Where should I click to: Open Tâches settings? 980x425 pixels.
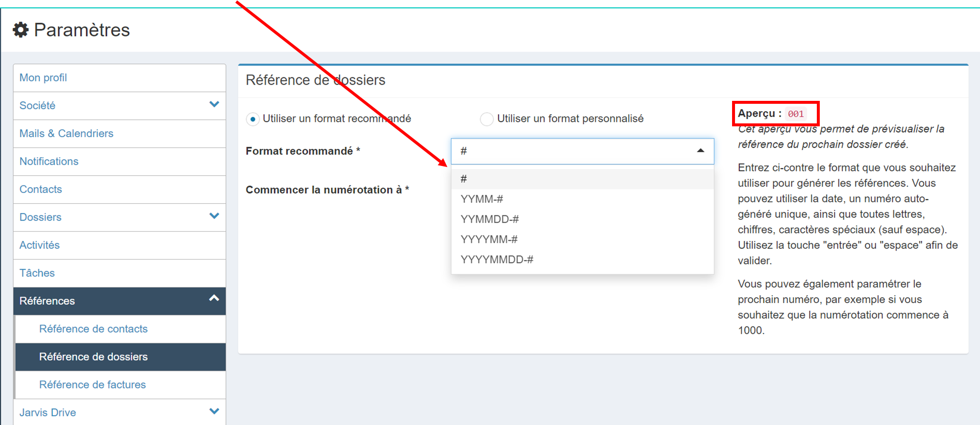(37, 273)
